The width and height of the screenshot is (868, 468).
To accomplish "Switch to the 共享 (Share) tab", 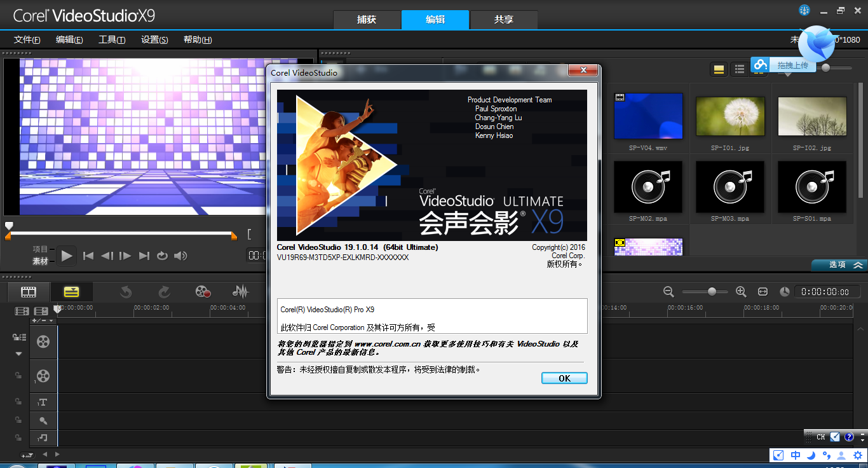I will click(x=504, y=20).
